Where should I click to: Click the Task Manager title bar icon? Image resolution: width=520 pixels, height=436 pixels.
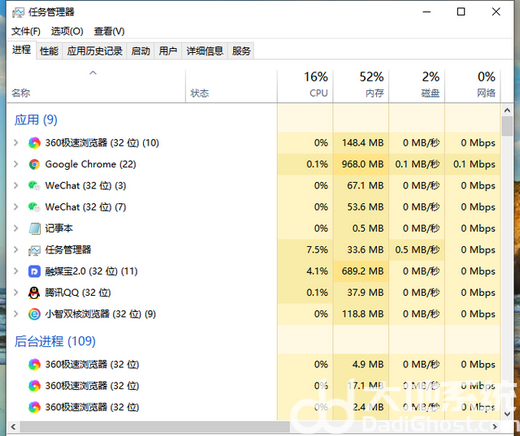(18, 13)
